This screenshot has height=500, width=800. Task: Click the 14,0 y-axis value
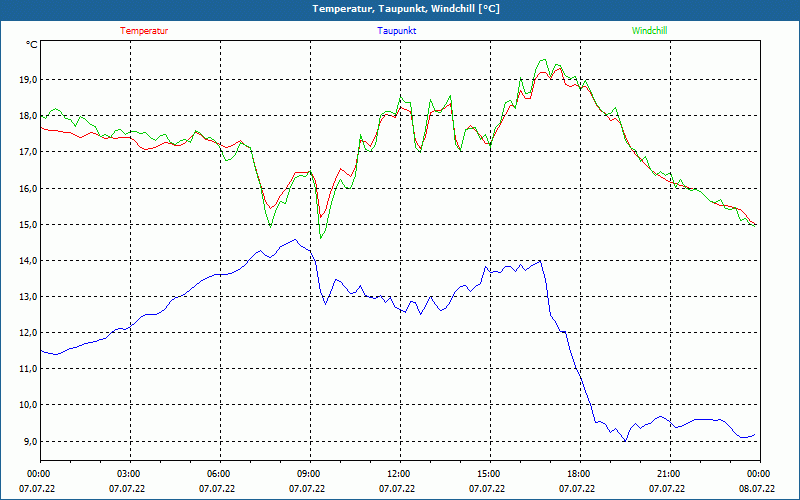click(x=29, y=261)
